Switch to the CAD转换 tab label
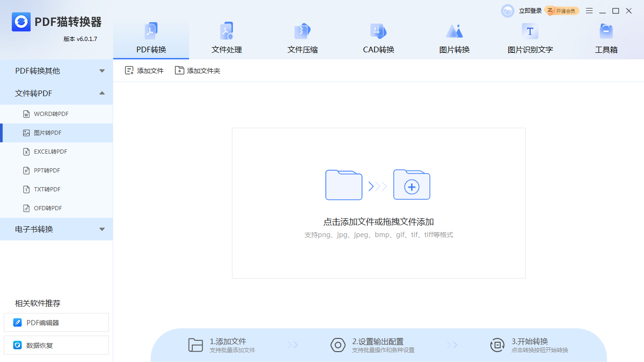The width and height of the screenshot is (644, 362). tap(379, 49)
